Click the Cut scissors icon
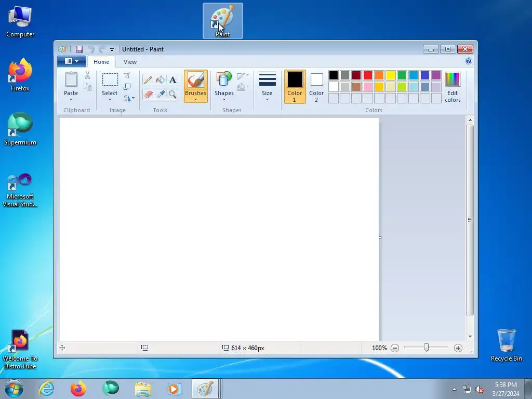532x399 pixels. point(87,75)
